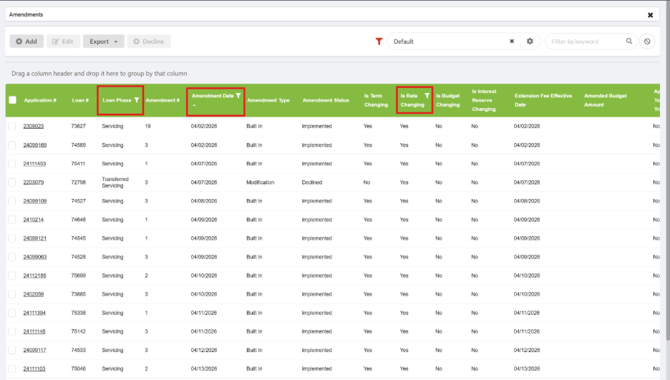The image size is (670, 380).
Task: Clear the Default filter selection with X
Action: point(511,41)
